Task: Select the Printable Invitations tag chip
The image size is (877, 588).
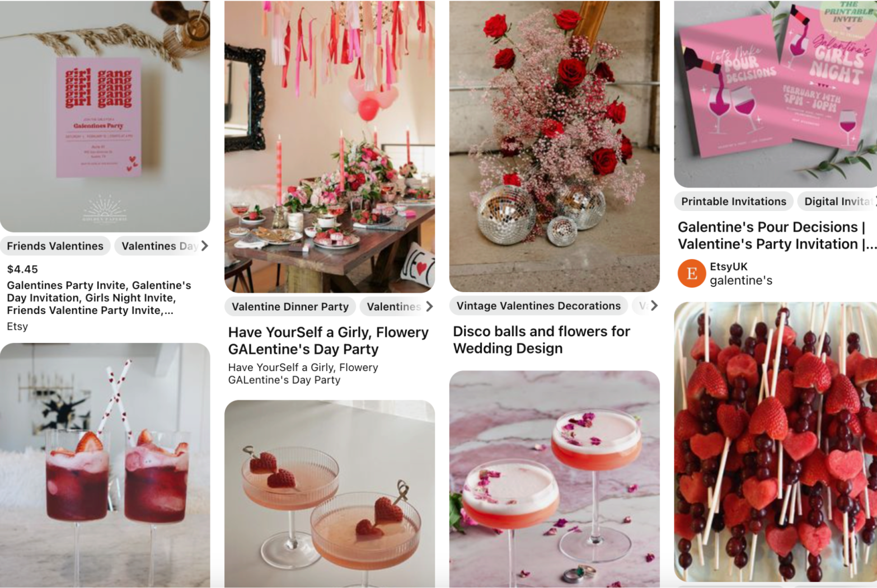Action: (734, 201)
